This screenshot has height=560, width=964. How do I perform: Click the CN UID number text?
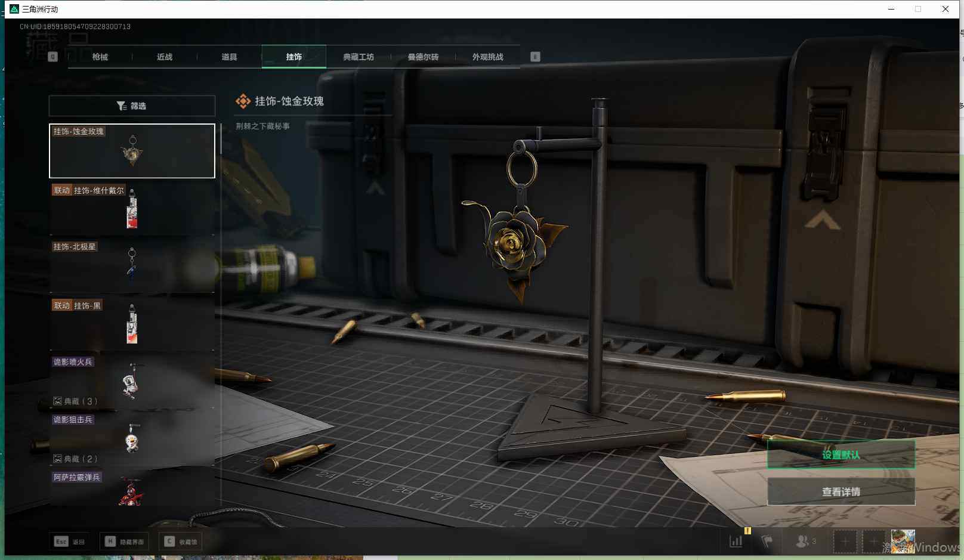click(x=75, y=26)
